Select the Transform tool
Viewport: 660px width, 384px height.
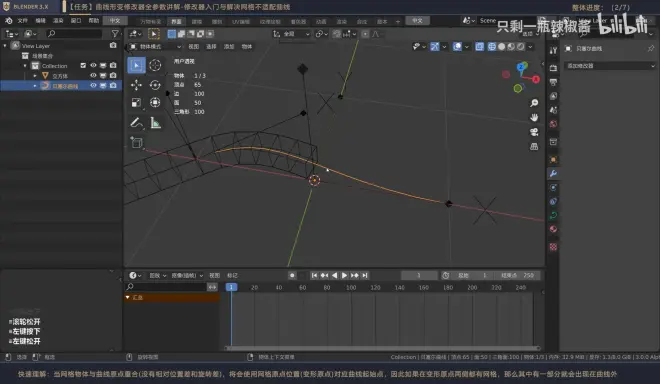point(155,102)
